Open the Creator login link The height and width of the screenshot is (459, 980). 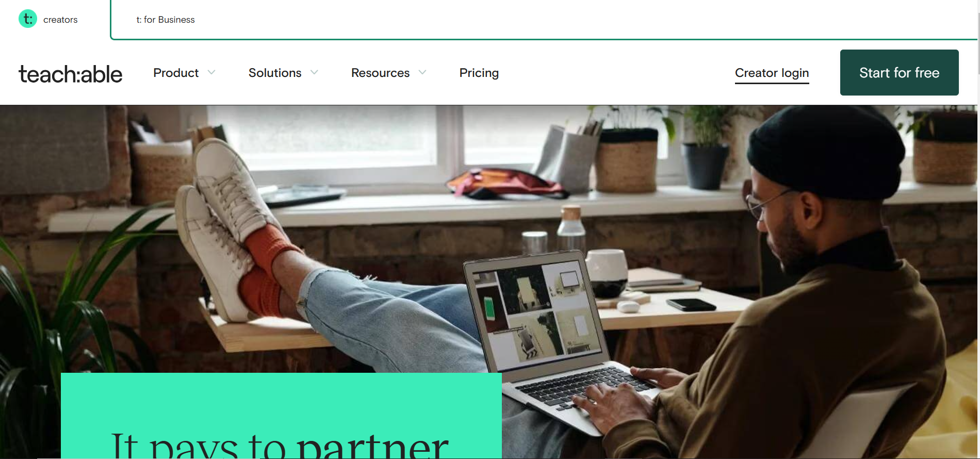(772, 73)
